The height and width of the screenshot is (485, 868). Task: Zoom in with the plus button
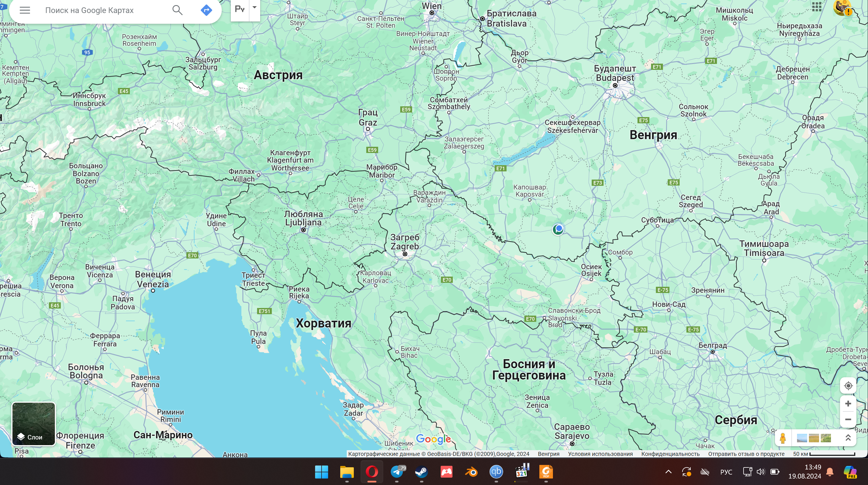(x=848, y=404)
